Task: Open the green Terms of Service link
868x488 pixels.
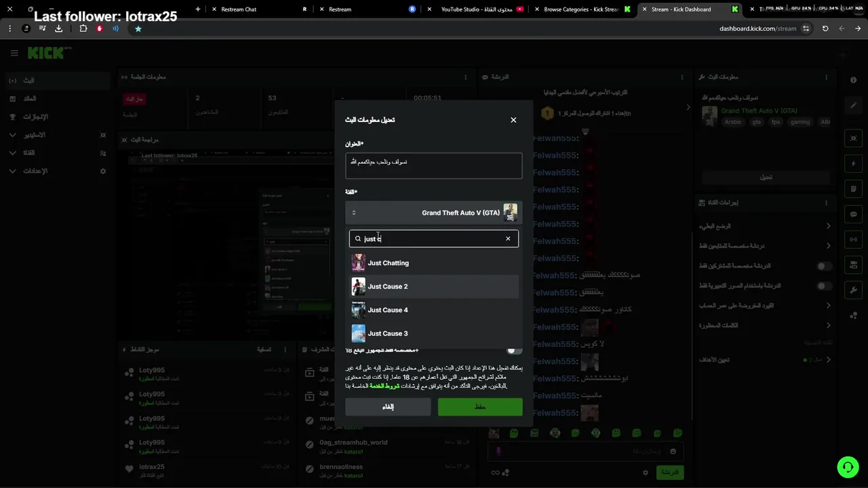Action: pyautogui.click(x=384, y=386)
